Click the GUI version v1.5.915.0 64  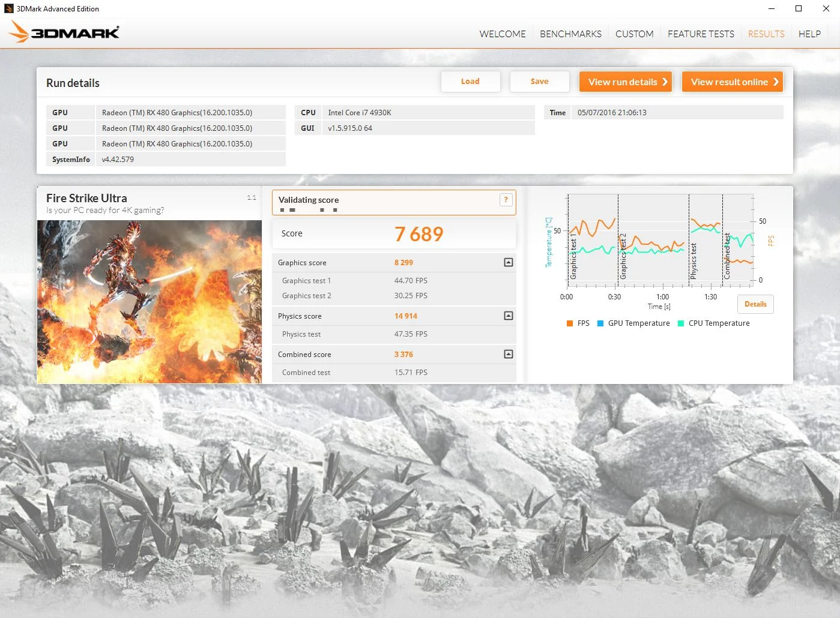coord(350,128)
